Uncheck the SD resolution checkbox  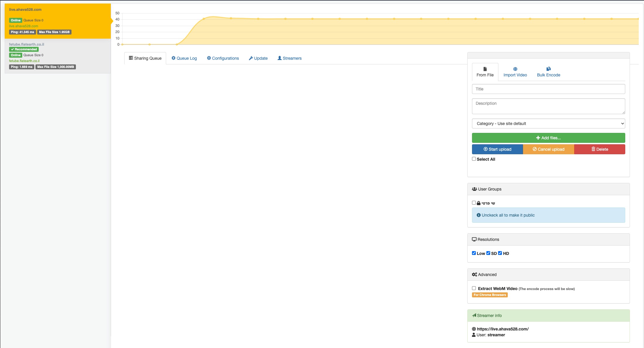click(x=488, y=253)
